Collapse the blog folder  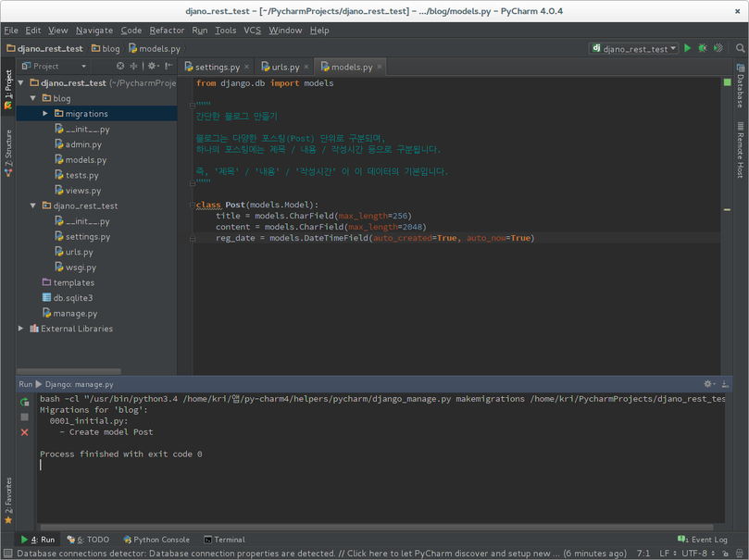pos(33,98)
